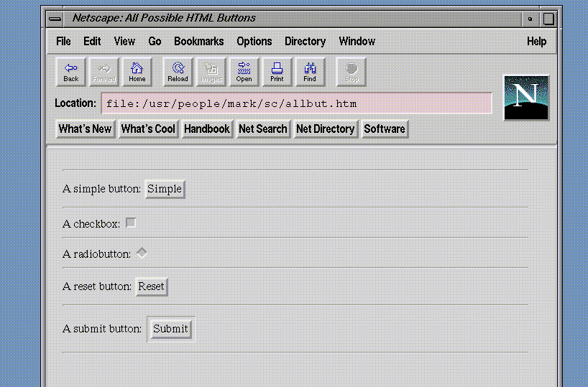Viewport: 588px width, 387px height.
Task: Open the Net Search directory button
Action: pos(262,129)
